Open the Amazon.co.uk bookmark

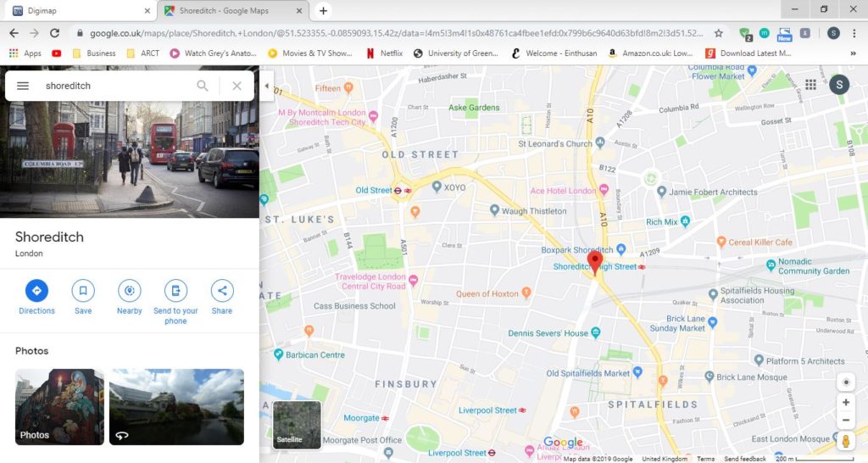coord(651,53)
